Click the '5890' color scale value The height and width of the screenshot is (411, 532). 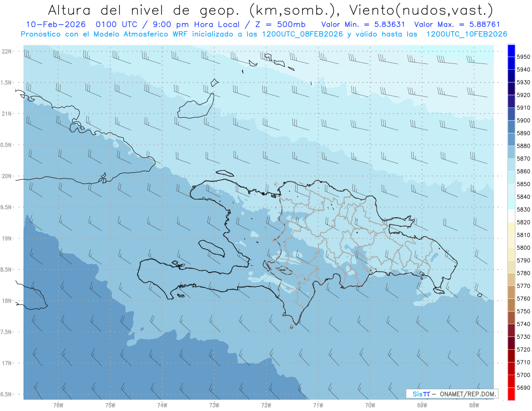point(524,133)
